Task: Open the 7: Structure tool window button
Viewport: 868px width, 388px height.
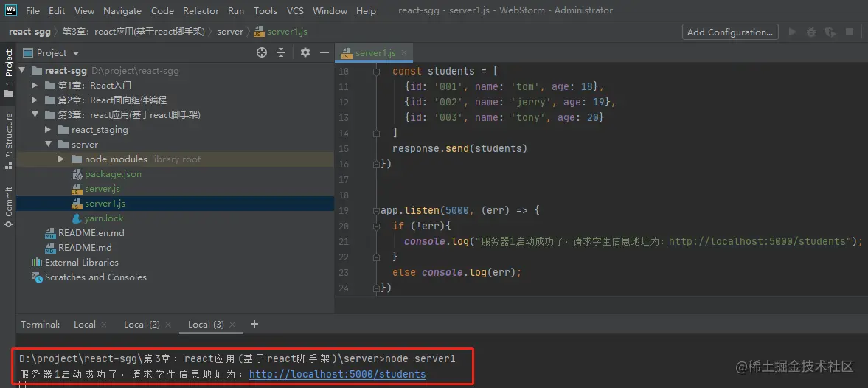Action: pyautogui.click(x=8, y=141)
